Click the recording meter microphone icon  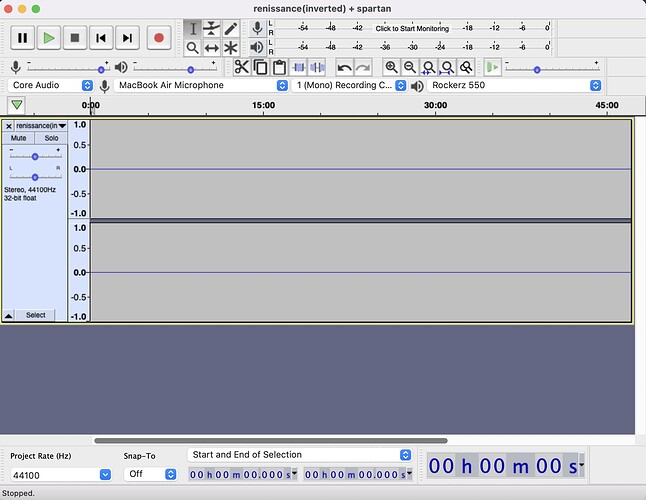(x=257, y=28)
